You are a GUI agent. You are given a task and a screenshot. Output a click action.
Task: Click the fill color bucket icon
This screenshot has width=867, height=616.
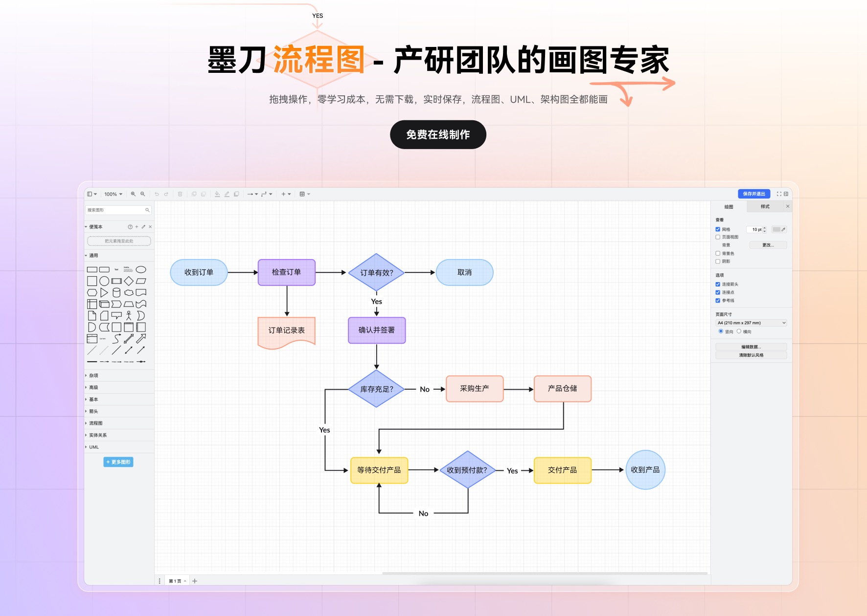[x=217, y=194]
